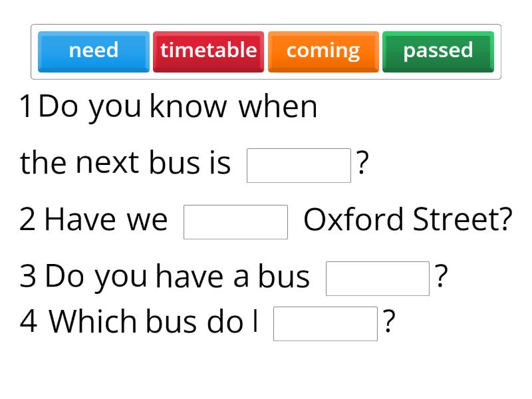Click the number '3' of the third sentence
The width and height of the screenshot is (532, 399).
tap(27, 276)
